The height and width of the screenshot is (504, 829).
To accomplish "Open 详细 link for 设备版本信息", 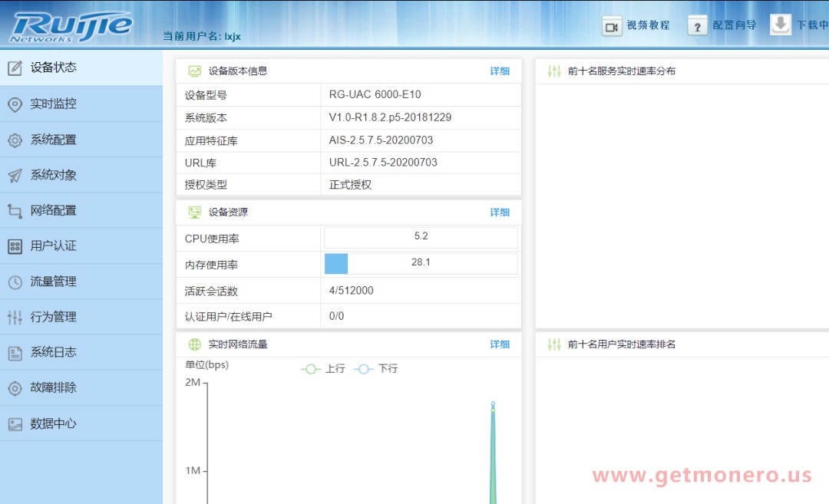I will click(500, 71).
